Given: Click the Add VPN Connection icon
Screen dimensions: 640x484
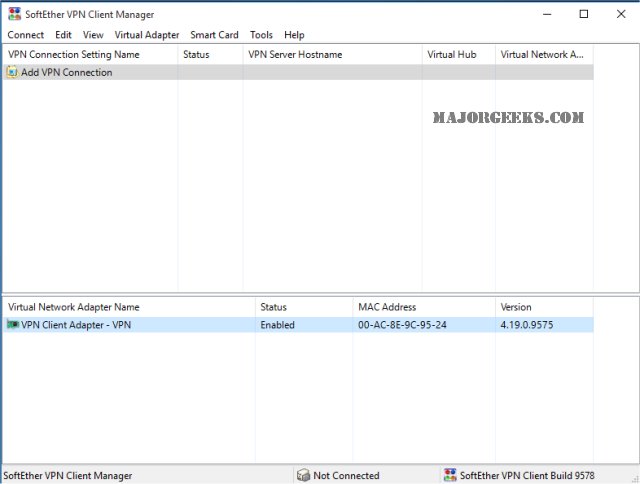Looking at the screenshot, I should pos(12,72).
